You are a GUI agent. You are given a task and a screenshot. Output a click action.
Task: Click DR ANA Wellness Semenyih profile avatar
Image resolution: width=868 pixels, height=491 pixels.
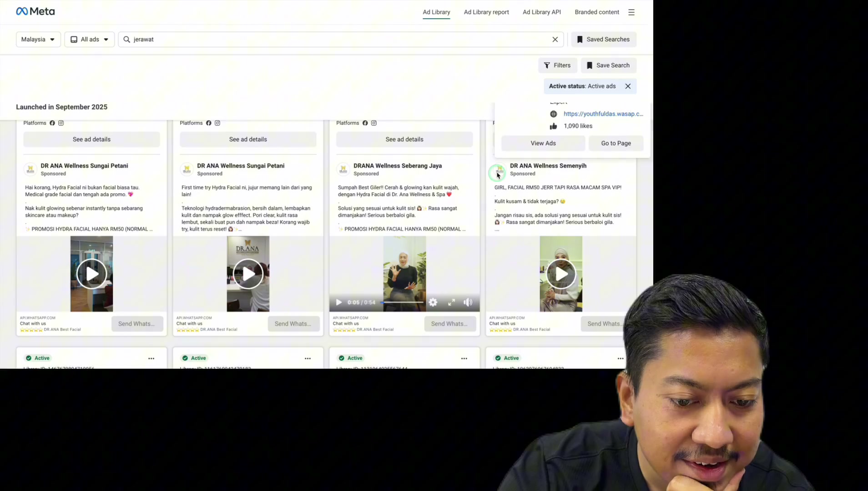point(500,170)
